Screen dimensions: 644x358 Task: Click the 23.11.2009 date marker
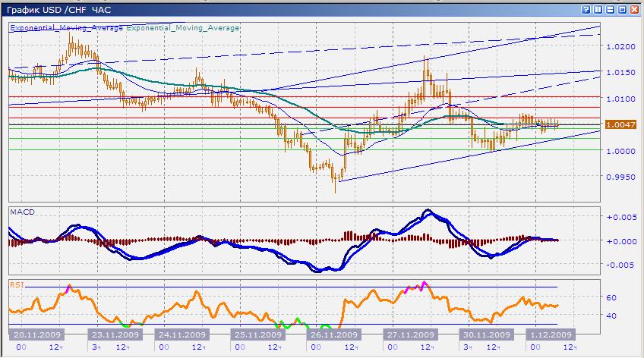[107, 334]
